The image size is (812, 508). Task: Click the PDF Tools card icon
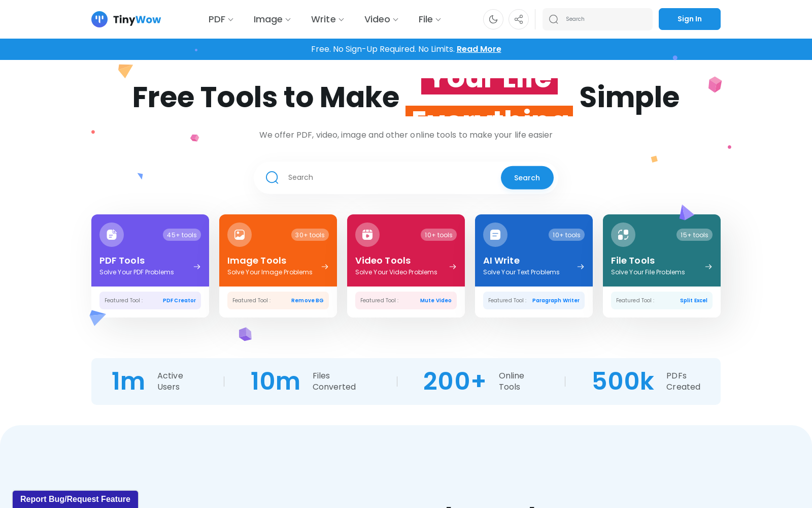[112, 235]
